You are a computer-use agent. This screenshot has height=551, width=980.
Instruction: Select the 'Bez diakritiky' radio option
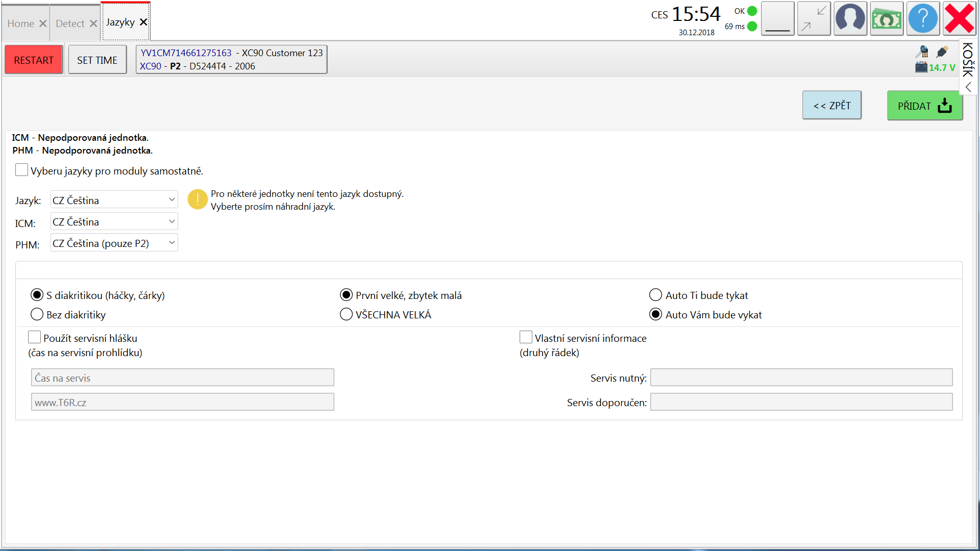point(37,314)
